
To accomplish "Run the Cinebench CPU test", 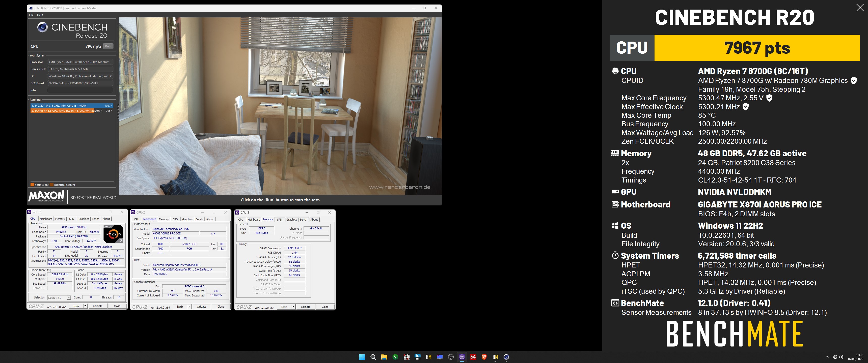I will point(108,46).
